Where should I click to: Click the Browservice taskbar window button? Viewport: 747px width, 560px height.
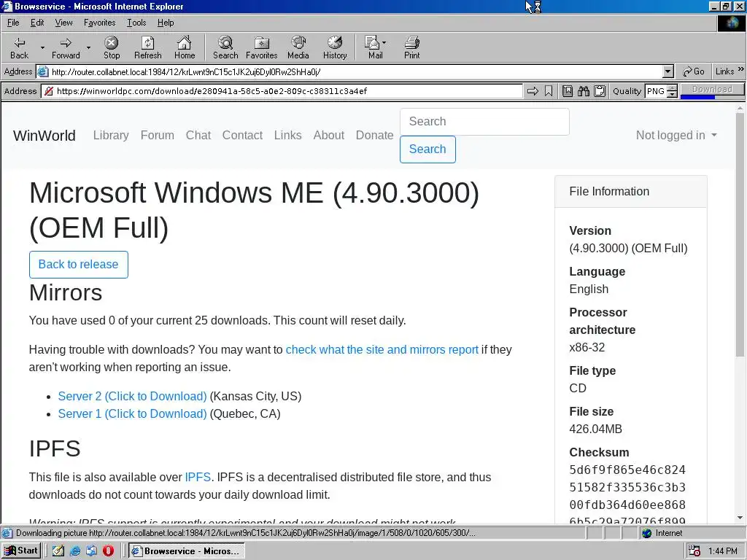187,551
